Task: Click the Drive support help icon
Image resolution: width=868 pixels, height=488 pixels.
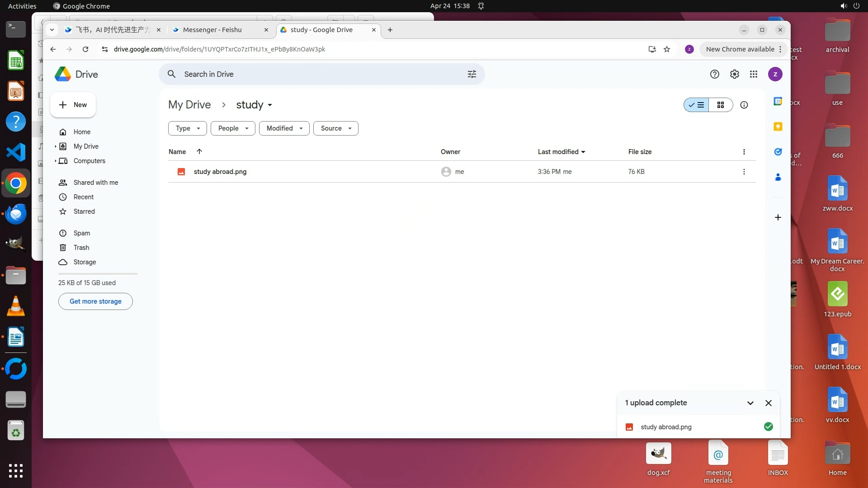Action: pyautogui.click(x=714, y=74)
